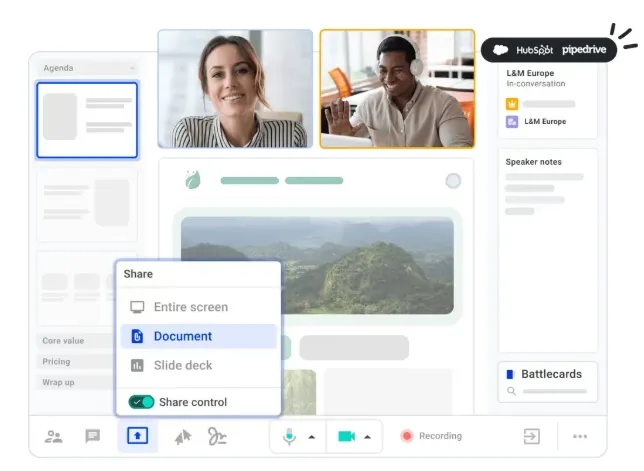Screen dimensions: 644x471
Task: Click the man's highlighted video tile
Action: (397, 89)
